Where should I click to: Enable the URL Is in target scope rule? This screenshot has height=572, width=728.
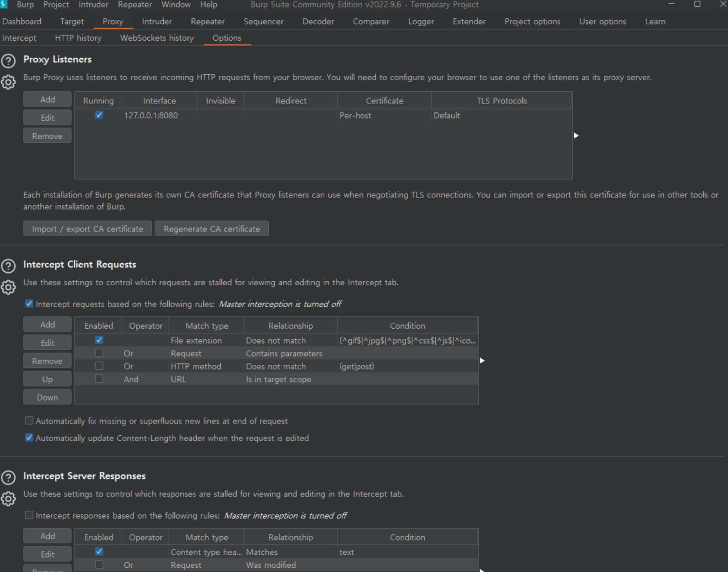[99, 379]
